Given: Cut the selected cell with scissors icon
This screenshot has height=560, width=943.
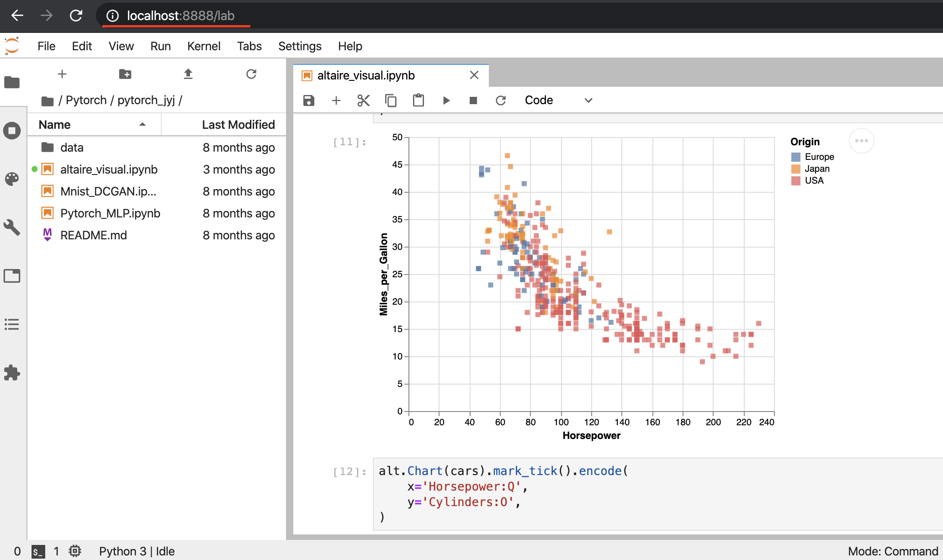Looking at the screenshot, I should pyautogui.click(x=363, y=100).
